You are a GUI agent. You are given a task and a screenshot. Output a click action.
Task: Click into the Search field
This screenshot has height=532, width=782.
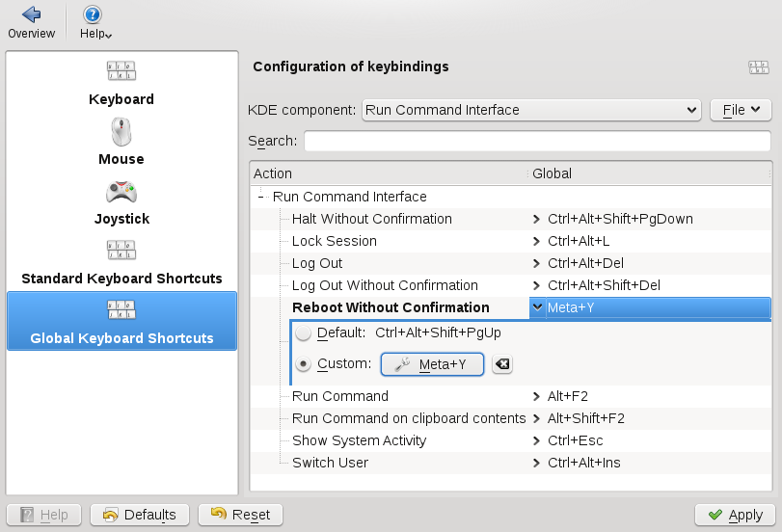click(x=537, y=141)
